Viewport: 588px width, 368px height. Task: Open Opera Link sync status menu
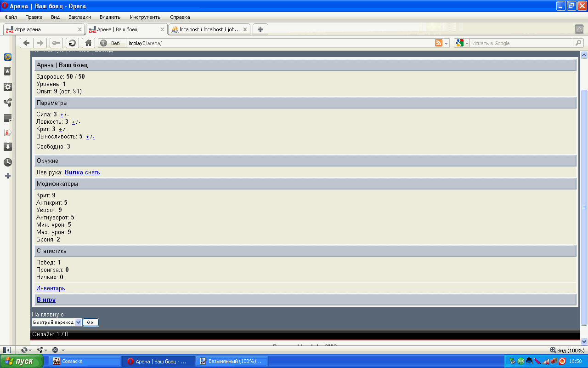pos(26,350)
